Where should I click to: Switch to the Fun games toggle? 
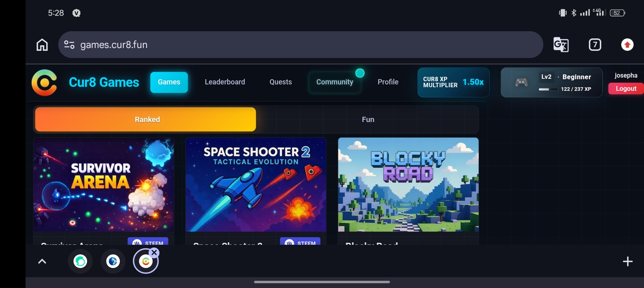point(368,119)
